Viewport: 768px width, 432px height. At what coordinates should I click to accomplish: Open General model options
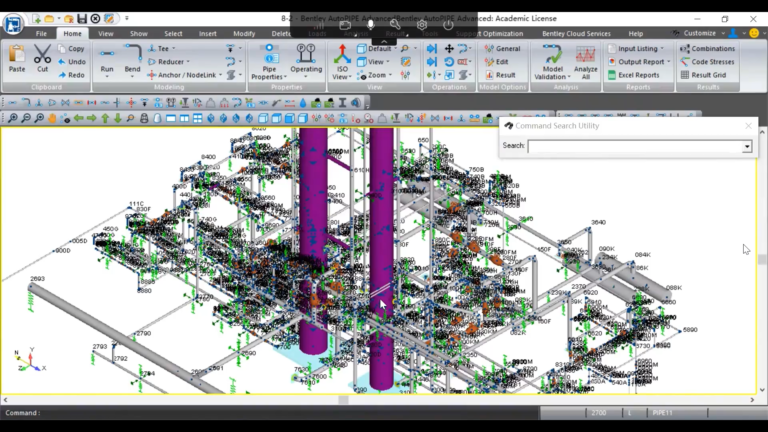503,48
